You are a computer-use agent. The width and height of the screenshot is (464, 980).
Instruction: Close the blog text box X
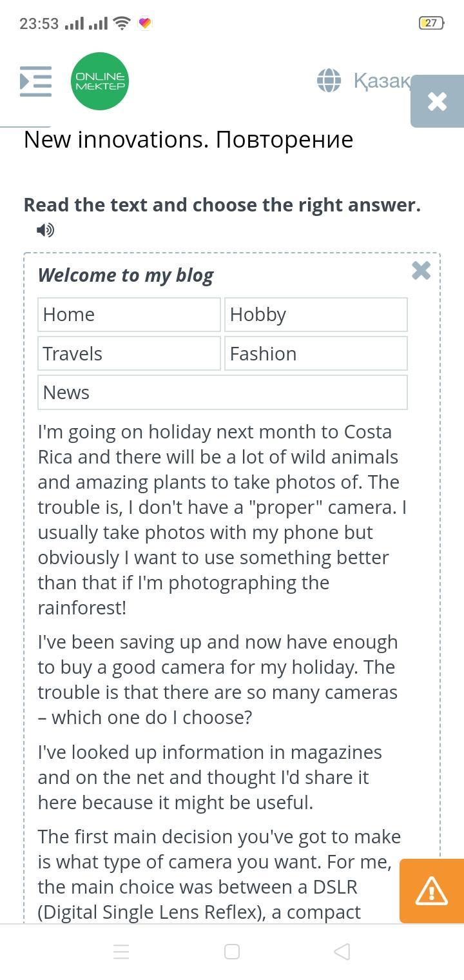[421, 270]
